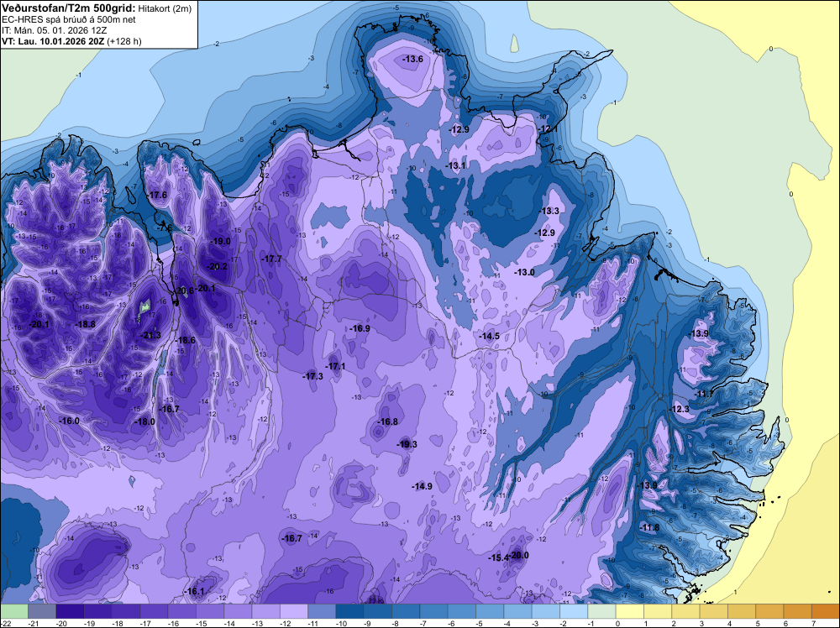
Task: Select the Hitakort (2m) heading text
Action: [x=165, y=8]
